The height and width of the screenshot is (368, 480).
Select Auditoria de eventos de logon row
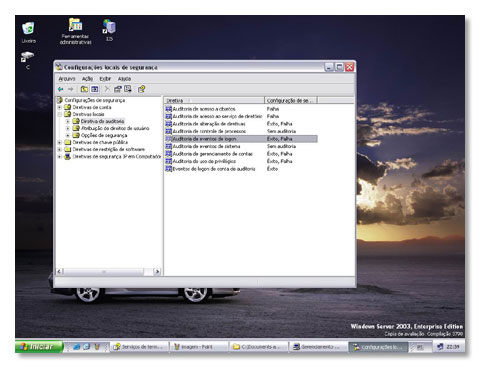click(x=241, y=139)
